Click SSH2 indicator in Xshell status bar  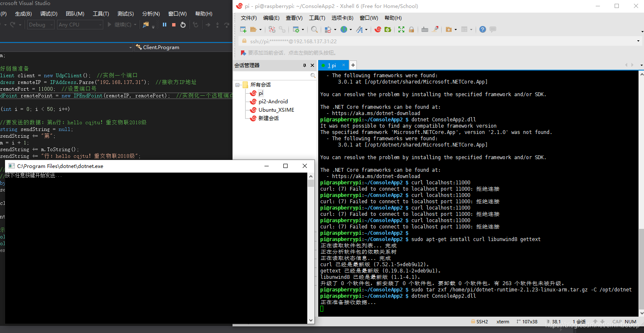click(479, 322)
